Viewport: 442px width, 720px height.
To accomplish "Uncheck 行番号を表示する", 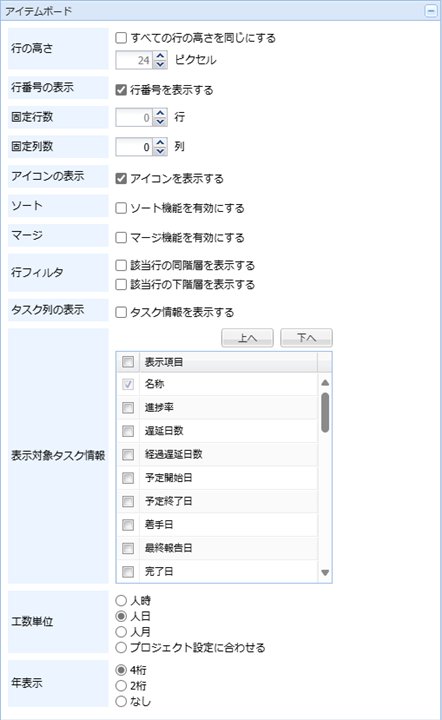I will click(121, 90).
